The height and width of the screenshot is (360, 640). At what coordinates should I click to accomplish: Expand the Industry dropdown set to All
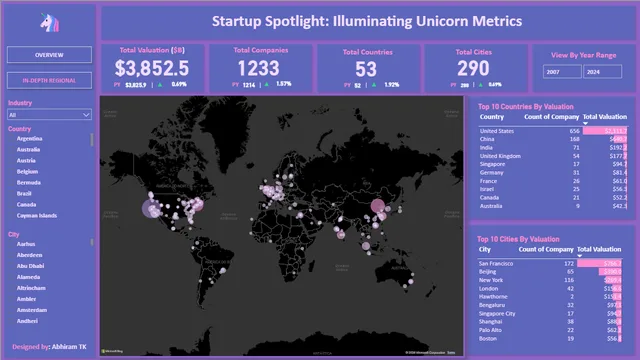click(49, 115)
